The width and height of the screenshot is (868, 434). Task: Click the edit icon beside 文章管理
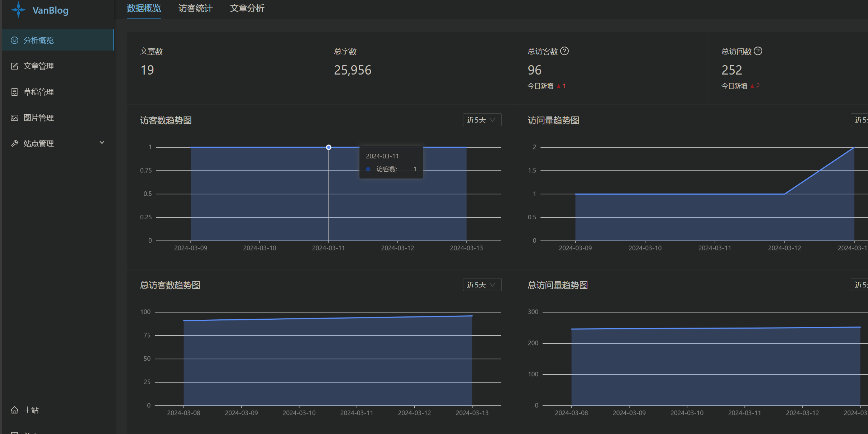(14, 66)
